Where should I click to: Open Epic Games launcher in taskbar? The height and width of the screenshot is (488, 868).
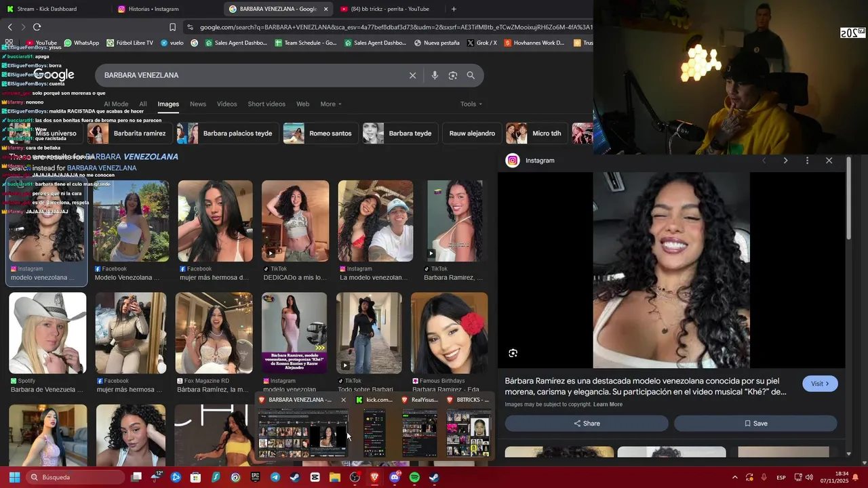coord(255,477)
